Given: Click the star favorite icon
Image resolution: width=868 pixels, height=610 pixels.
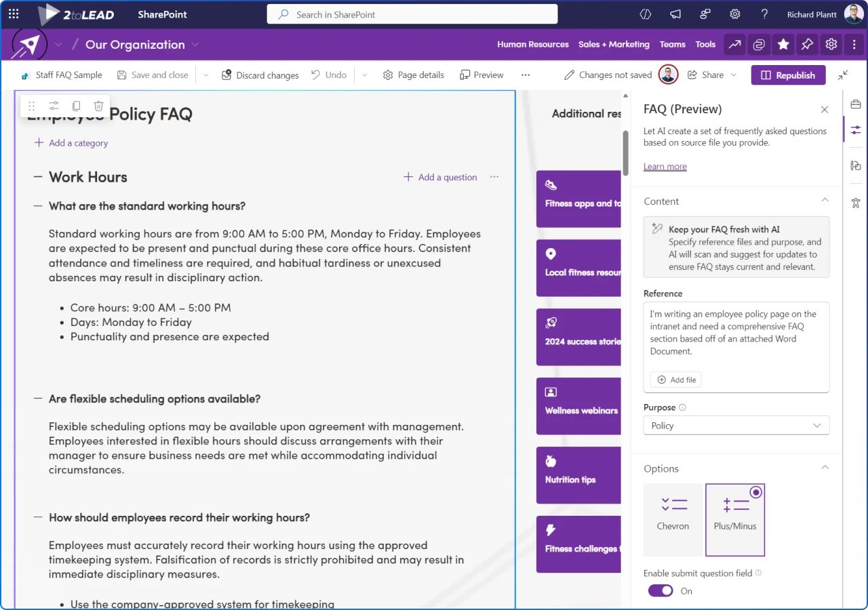Looking at the screenshot, I should pyautogui.click(x=783, y=45).
